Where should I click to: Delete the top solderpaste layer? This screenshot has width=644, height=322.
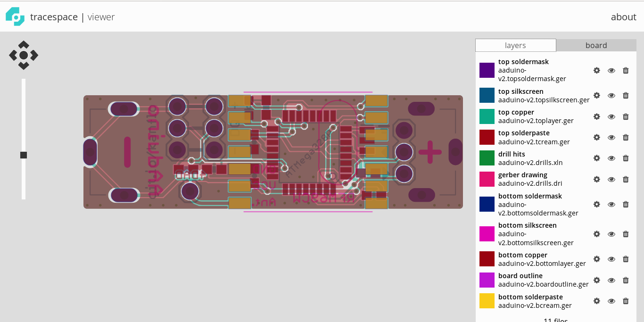[626, 137]
